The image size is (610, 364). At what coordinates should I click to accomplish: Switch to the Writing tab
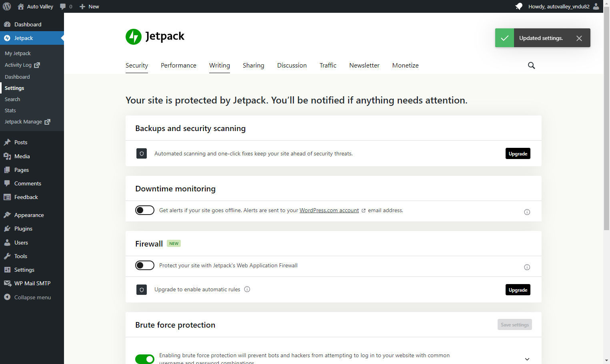pyautogui.click(x=220, y=66)
